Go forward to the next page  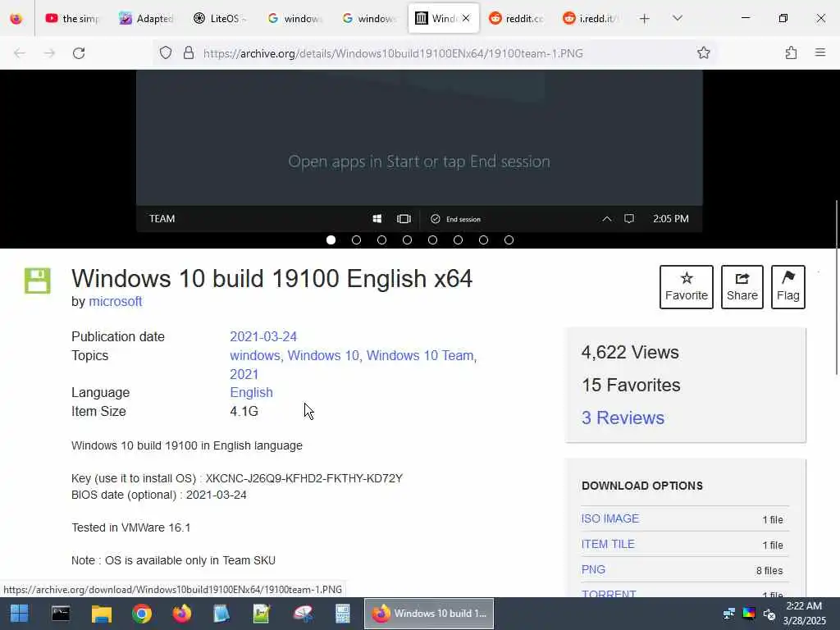pyautogui.click(x=49, y=53)
